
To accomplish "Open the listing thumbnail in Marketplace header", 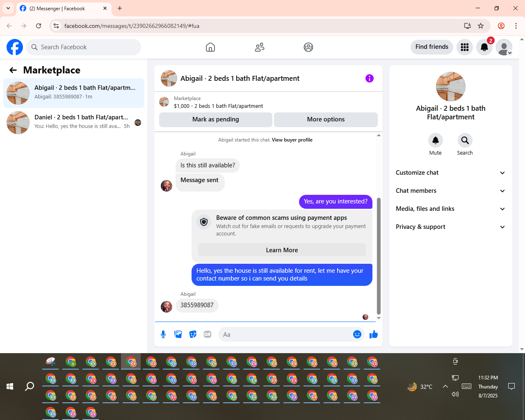I will (x=164, y=102).
